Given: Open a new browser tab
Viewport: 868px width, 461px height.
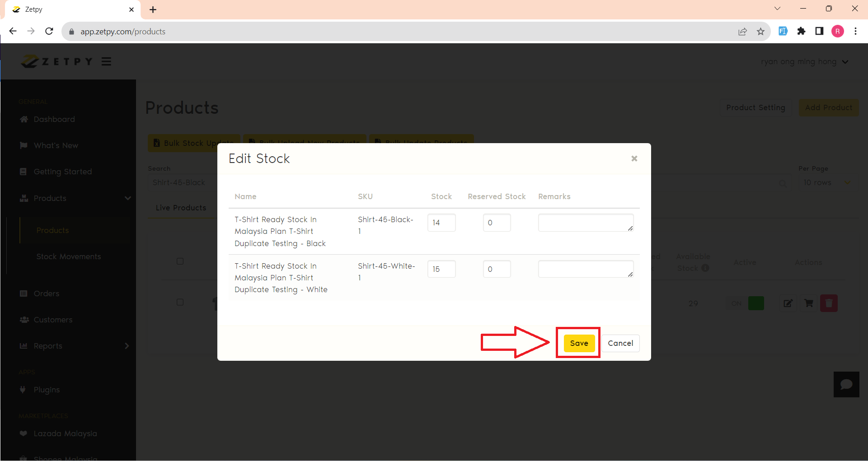Looking at the screenshot, I should (x=153, y=9).
